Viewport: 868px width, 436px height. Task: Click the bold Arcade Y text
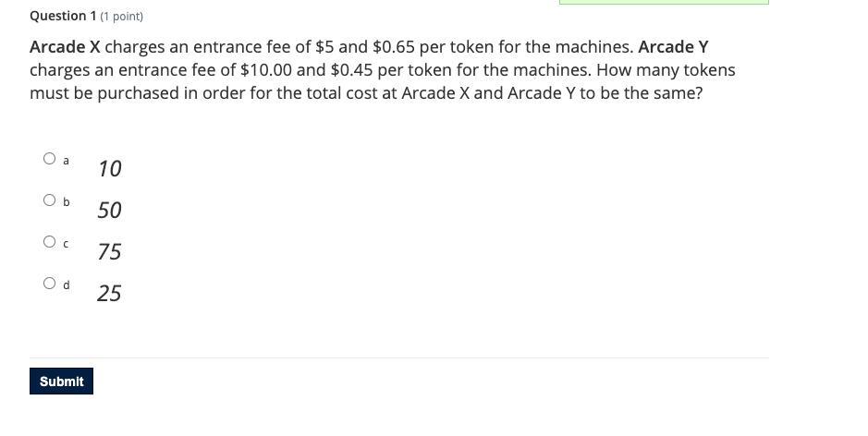coord(673,47)
